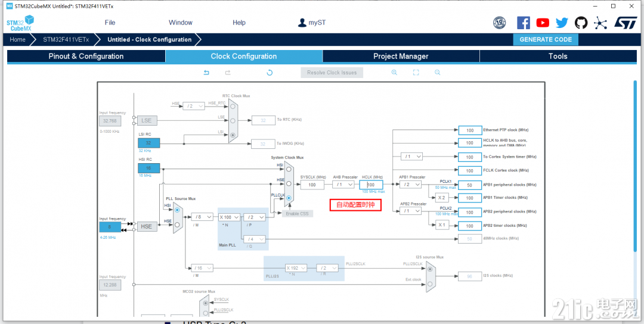Click the fit-to-screen icon

pos(416,73)
